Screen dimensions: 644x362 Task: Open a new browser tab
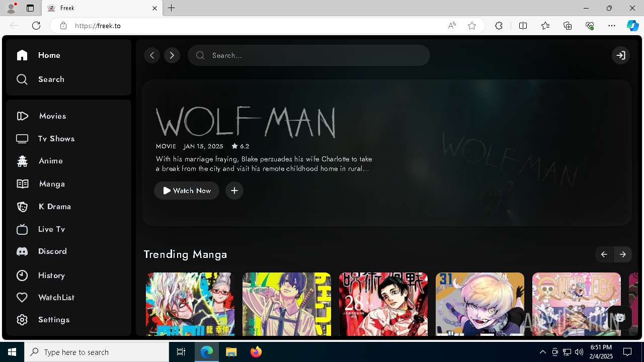(172, 8)
